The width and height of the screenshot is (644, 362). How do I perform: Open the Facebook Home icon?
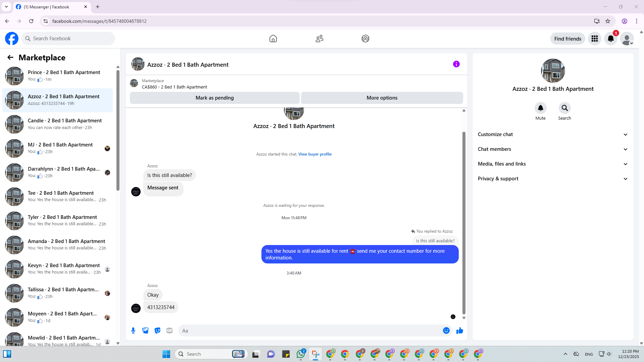click(273, 39)
